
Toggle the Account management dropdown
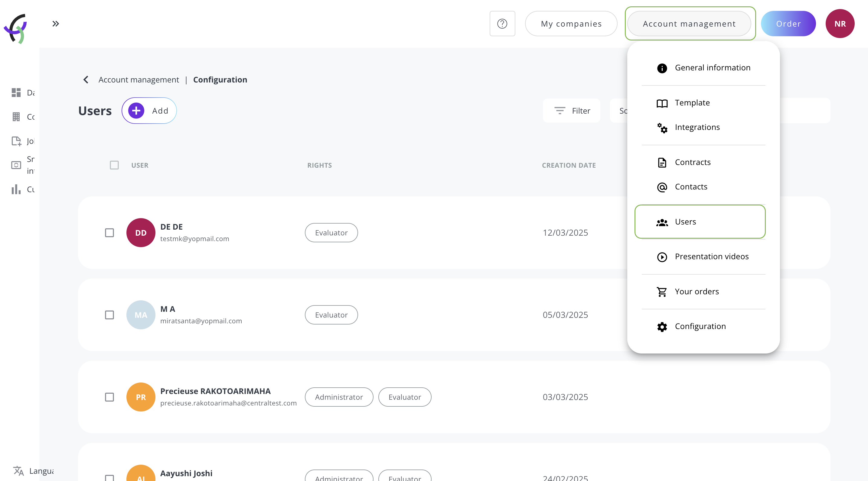point(689,24)
